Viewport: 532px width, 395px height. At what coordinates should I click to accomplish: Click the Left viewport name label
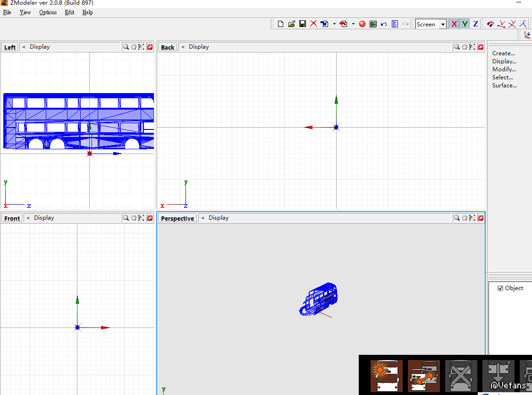point(10,47)
